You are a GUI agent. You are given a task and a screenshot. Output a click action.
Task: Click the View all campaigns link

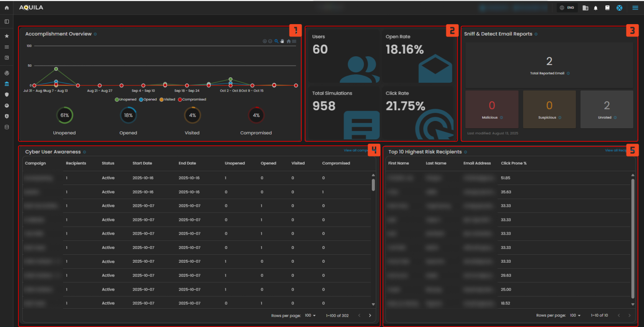pyautogui.click(x=355, y=150)
